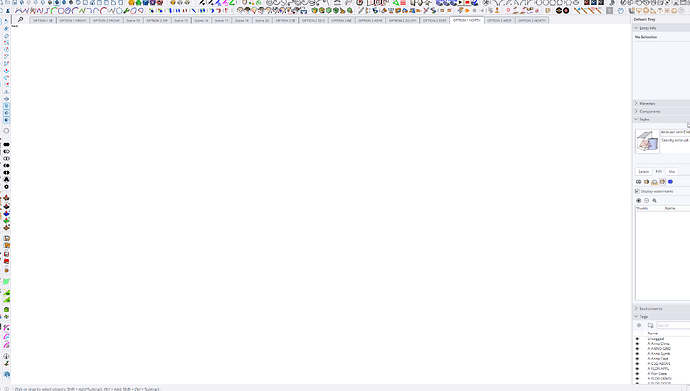Toggle visibility of A-FLOR-DEMO tag

coord(637,378)
